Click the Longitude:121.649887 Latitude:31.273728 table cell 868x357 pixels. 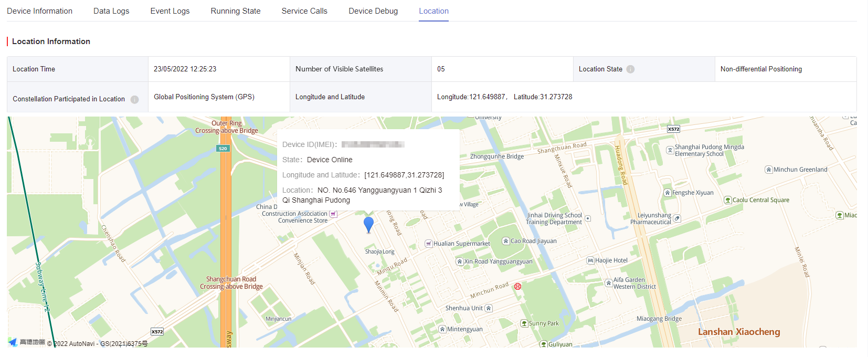tap(644, 97)
